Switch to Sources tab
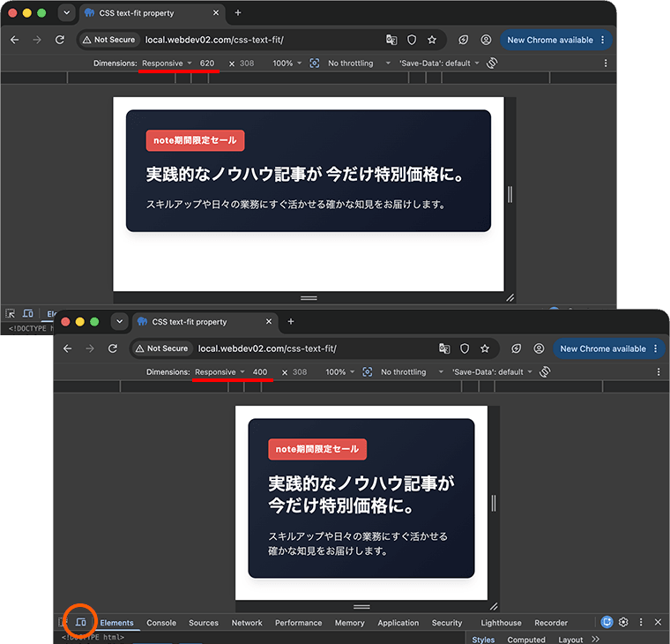The width and height of the screenshot is (670, 644). point(204,623)
